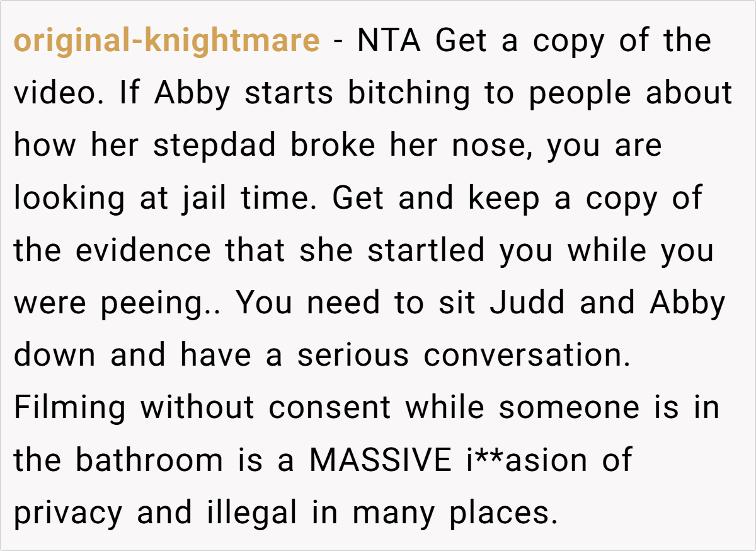
Task: Open the original-knightmare username link
Action: pos(166,42)
